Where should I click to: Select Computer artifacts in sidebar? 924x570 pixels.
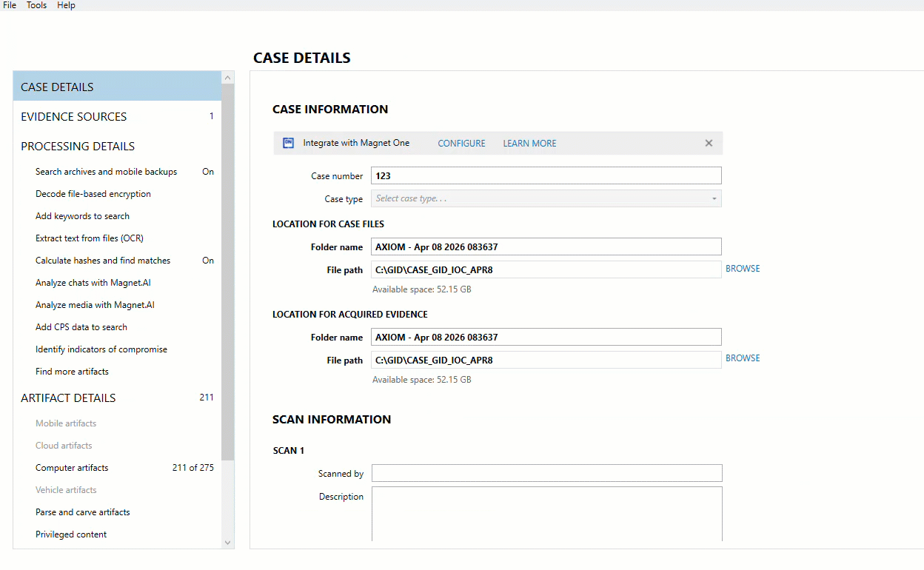click(71, 467)
